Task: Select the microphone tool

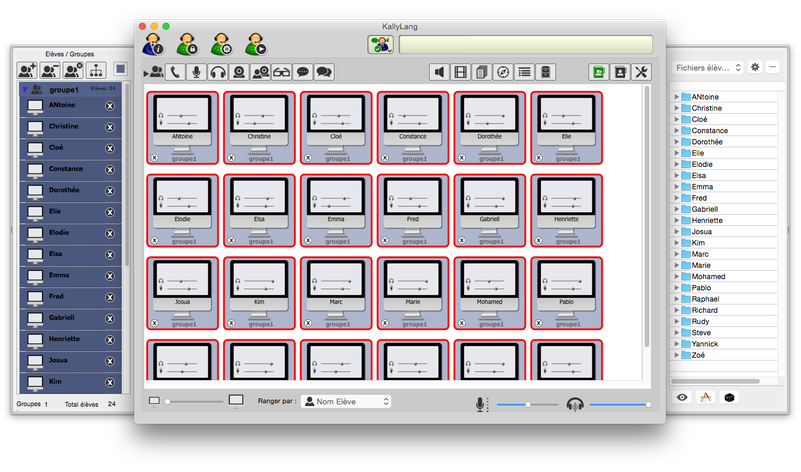Action: [196, 72]
